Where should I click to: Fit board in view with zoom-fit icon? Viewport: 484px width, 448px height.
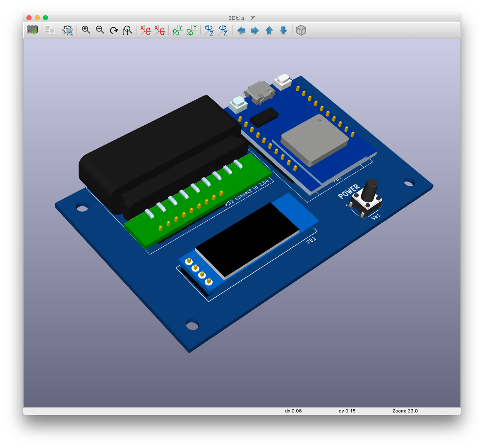click(127, 30)
